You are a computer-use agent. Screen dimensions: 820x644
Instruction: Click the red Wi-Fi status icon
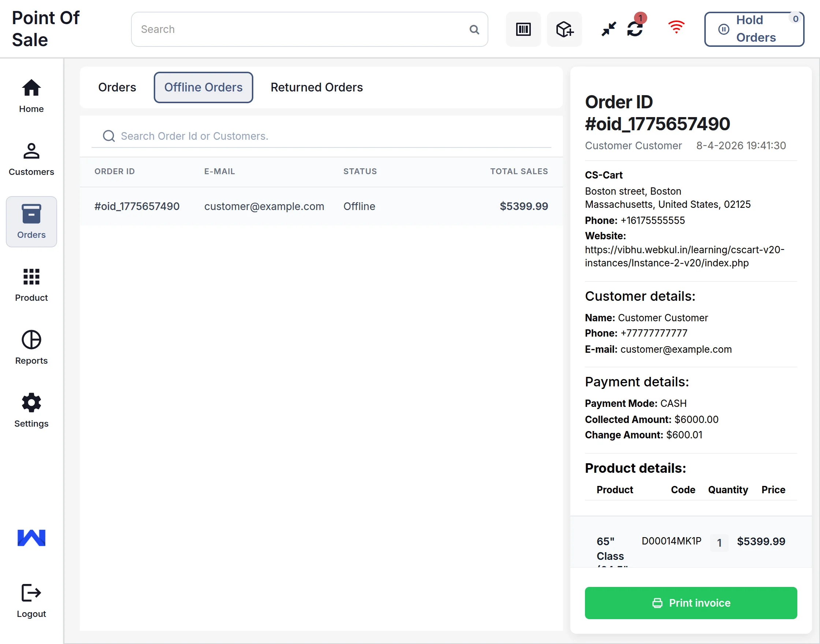pos(676,27)
